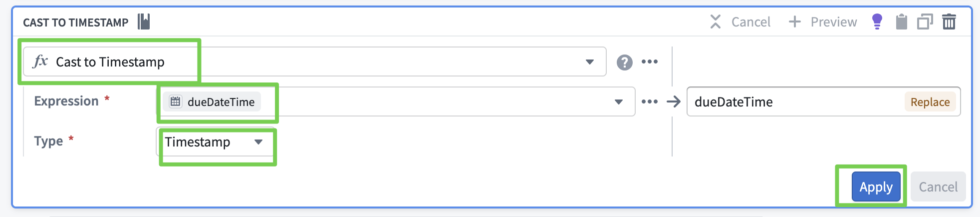Click the dueDateTime output column name field

pos(793,102)
